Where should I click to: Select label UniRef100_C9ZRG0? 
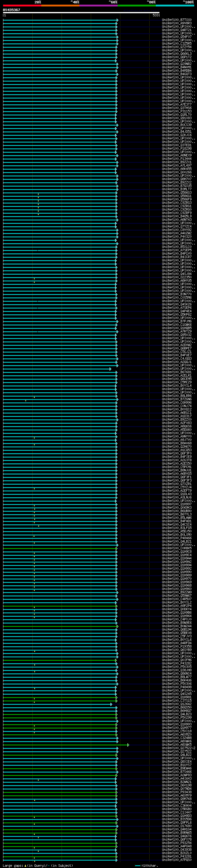177,210
